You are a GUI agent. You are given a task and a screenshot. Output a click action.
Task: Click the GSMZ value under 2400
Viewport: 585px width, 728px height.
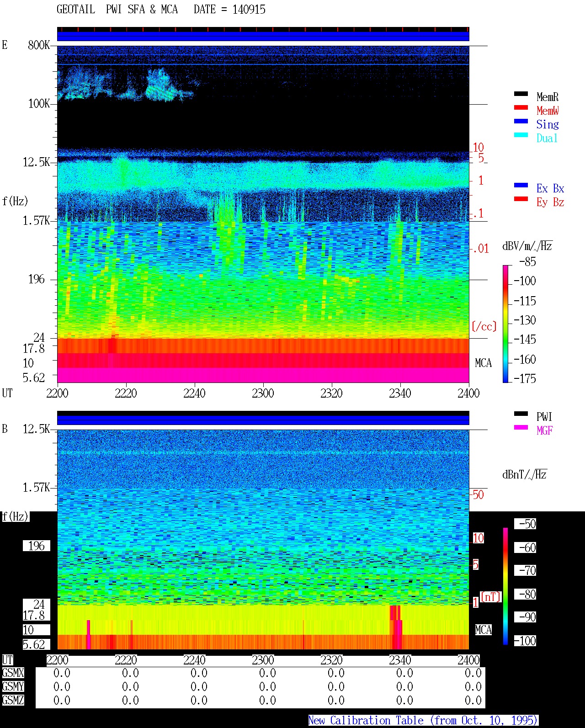pyautogui.click(x=473, y=700)
